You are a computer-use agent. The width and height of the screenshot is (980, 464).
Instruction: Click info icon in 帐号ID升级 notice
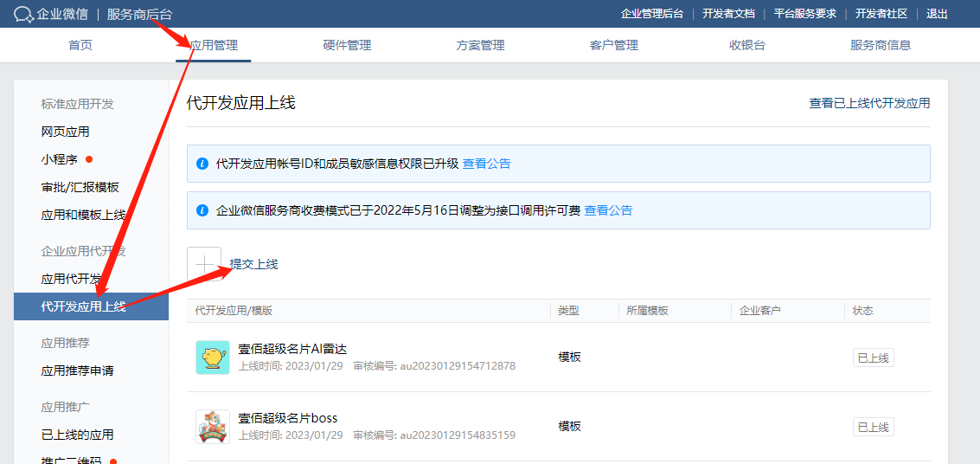(x=202, y=164)
